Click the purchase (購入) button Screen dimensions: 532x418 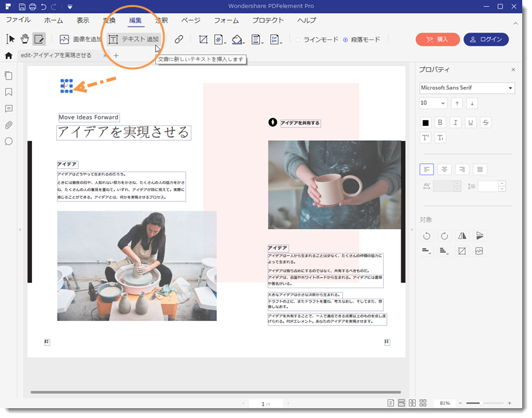(x=437, y=39)
